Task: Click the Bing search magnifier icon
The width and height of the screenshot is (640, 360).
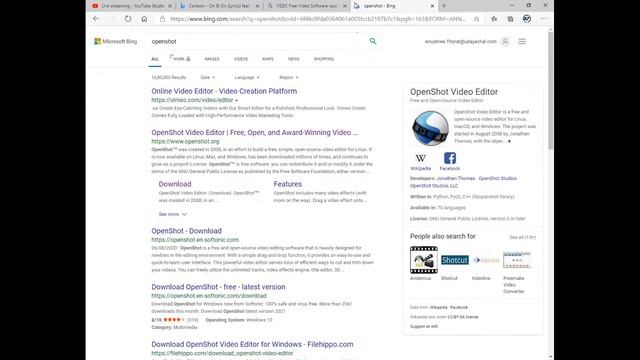Action: pyautogui.click(x=373, y=41)
